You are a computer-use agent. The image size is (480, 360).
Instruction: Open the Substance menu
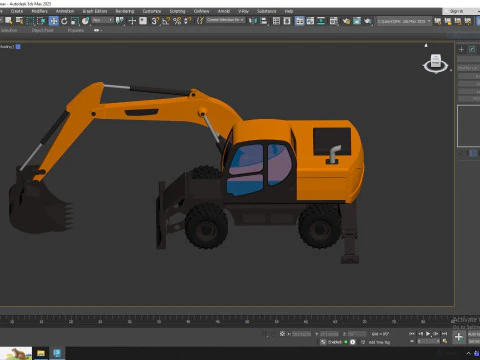click(266, 11)
